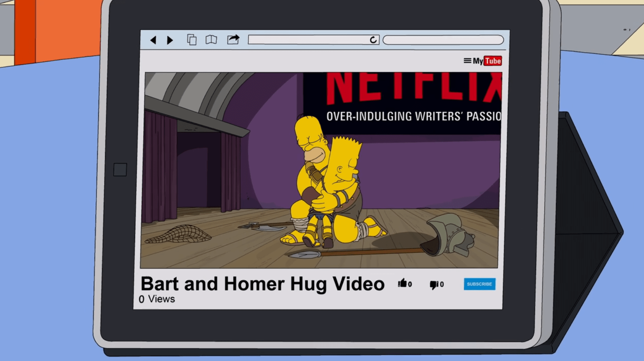Open the tabs overview icon
644x361 pixels.
(192, 40)
